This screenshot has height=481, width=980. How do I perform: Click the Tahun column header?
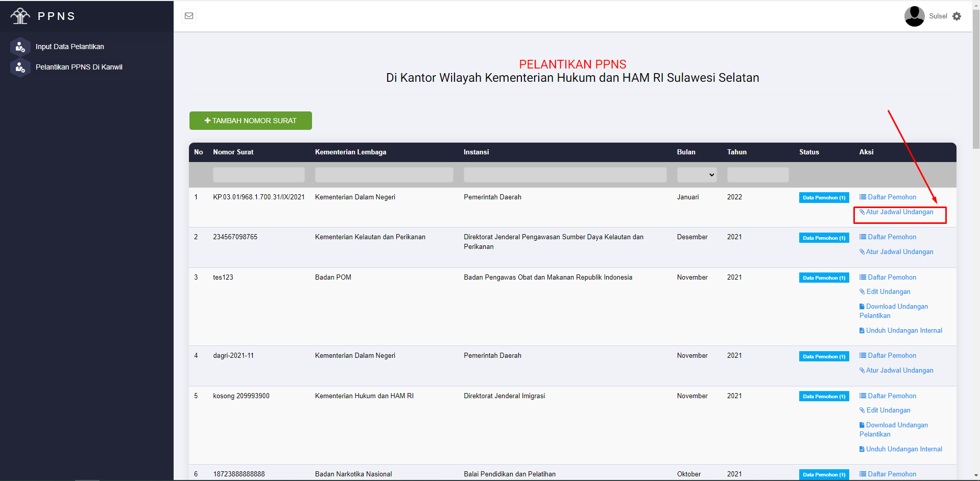tap(736, 152)
